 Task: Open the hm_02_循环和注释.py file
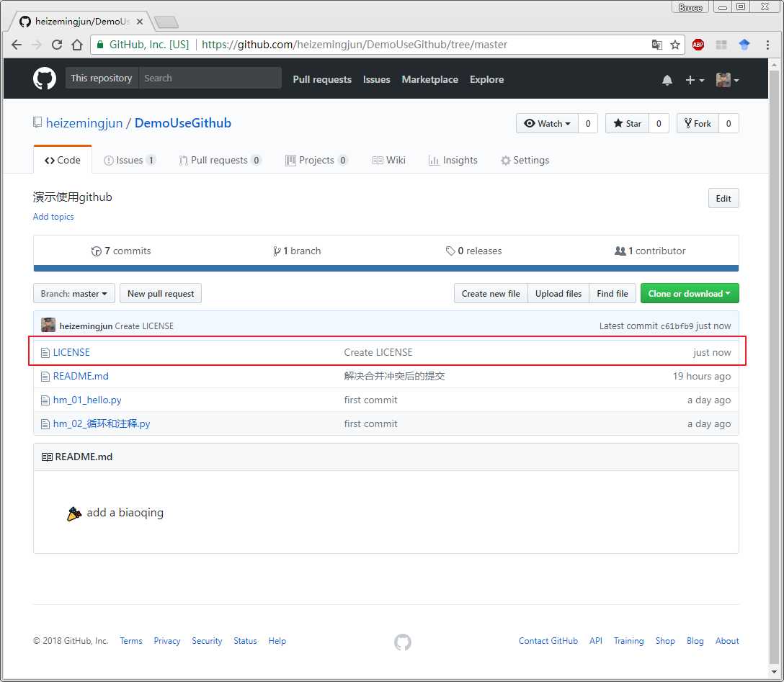pyautogui.click(x=102, y=423)
